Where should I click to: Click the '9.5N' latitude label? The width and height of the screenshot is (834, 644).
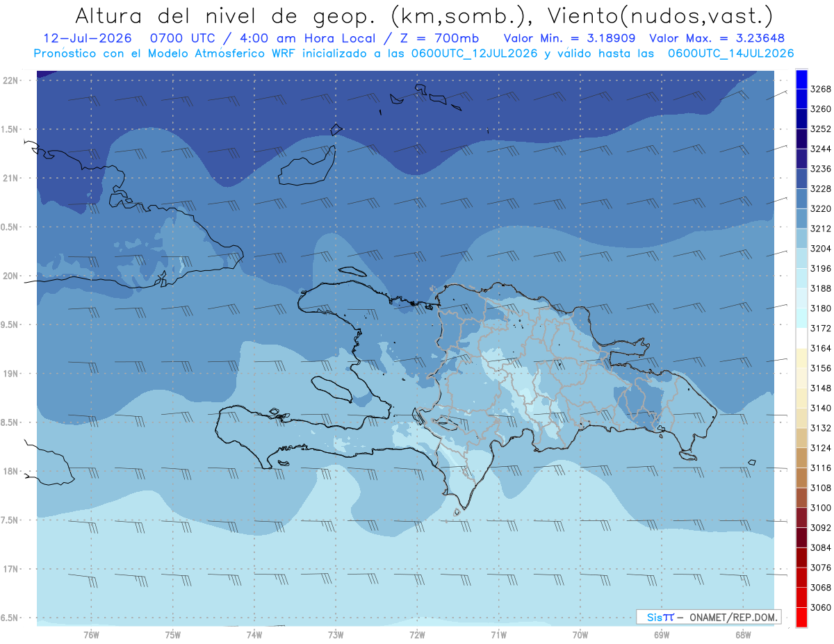[10, 324]
